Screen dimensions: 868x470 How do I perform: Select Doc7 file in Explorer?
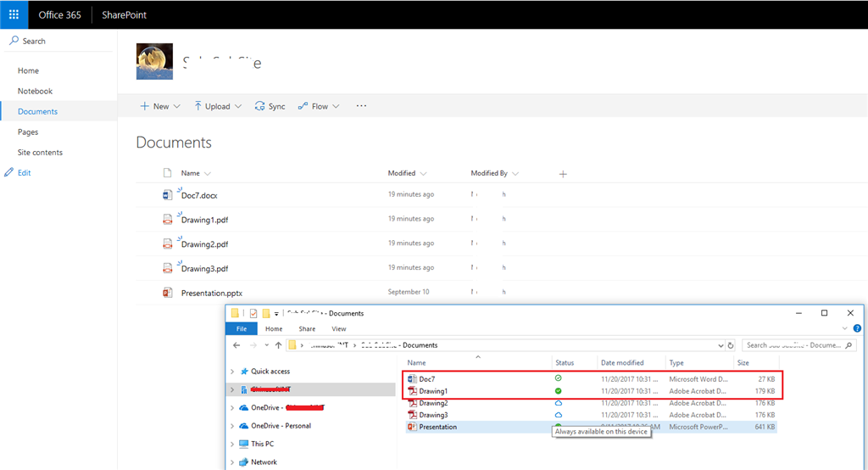427,379
